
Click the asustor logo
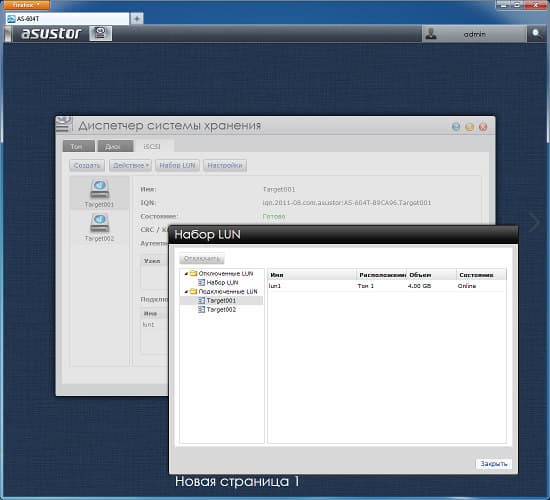coord(51,33)
